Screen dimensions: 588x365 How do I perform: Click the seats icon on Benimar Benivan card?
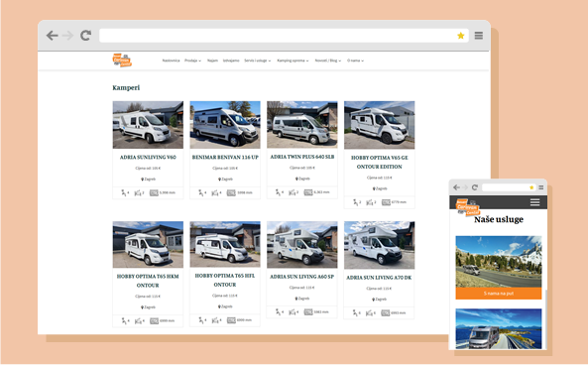tap(201, 192)
